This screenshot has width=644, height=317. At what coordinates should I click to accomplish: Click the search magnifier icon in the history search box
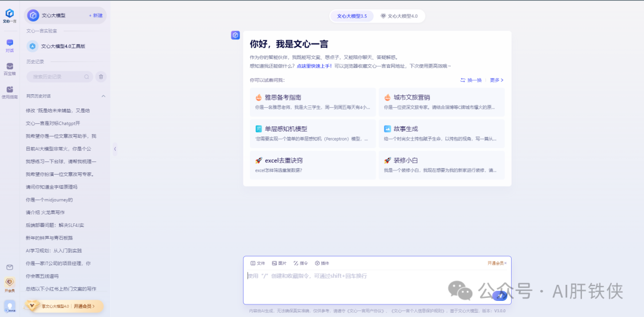pyautogui.click(x=86, y=77)
